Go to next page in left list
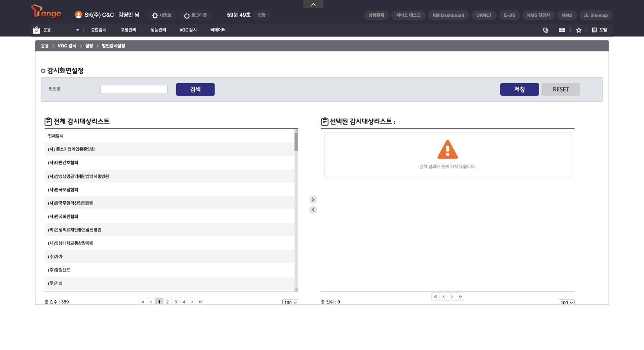Image resolution: width=644 pixels, height=350 pixels. coord(192,302)
